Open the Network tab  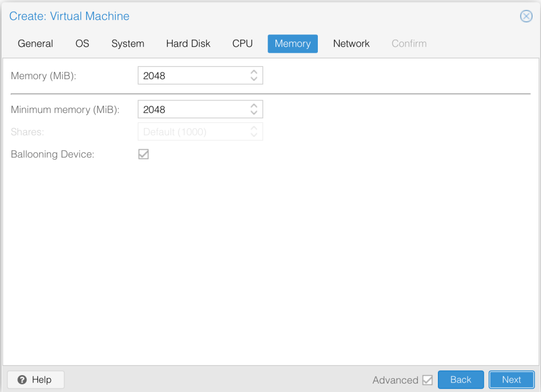[351, 44]
